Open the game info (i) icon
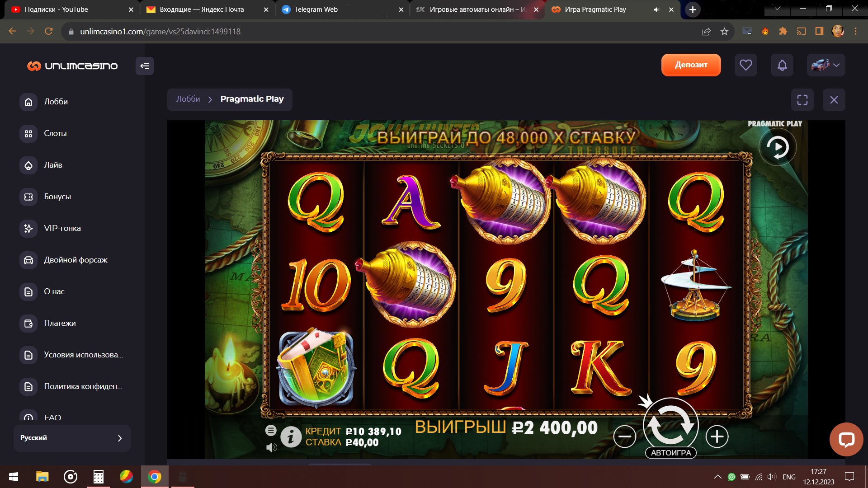The width and height of the screenshot is (868, 488). (291, 436)
